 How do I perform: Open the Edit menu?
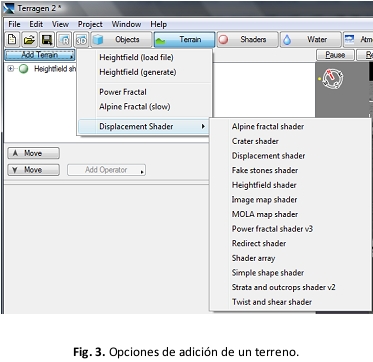[36, 24]
